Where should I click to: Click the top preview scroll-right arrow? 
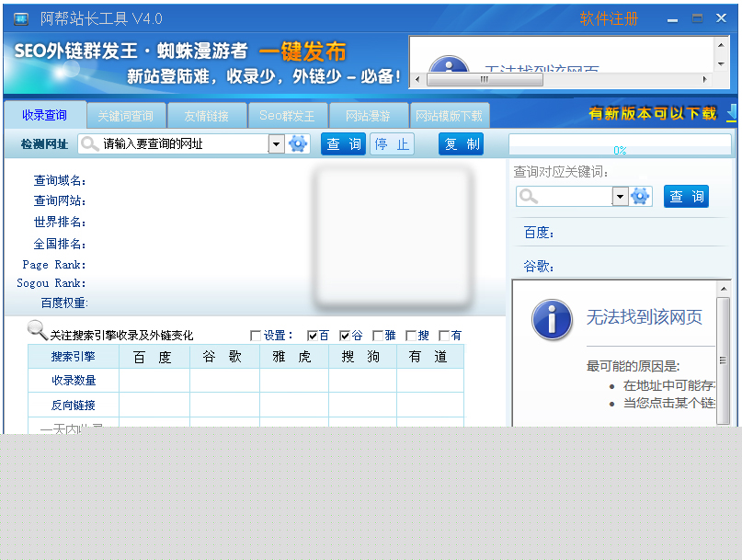705,79
